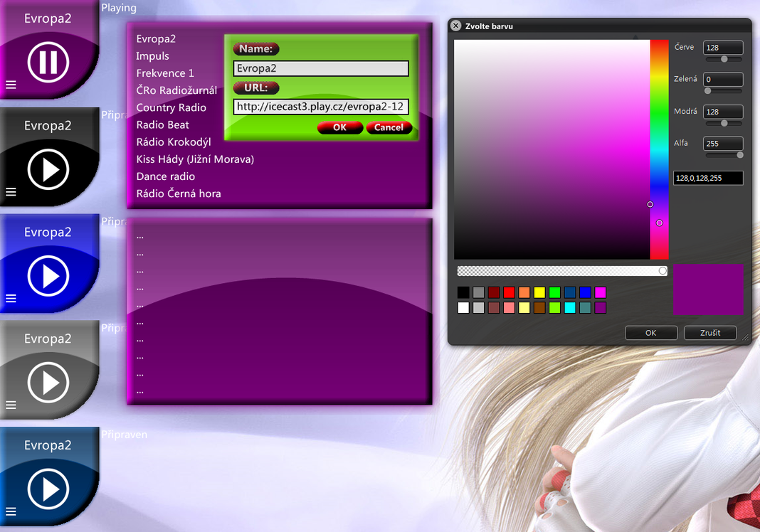Screen dimensions: 760x532
Task: Select Evropa2 in the station list
Action: coord(156,38)
